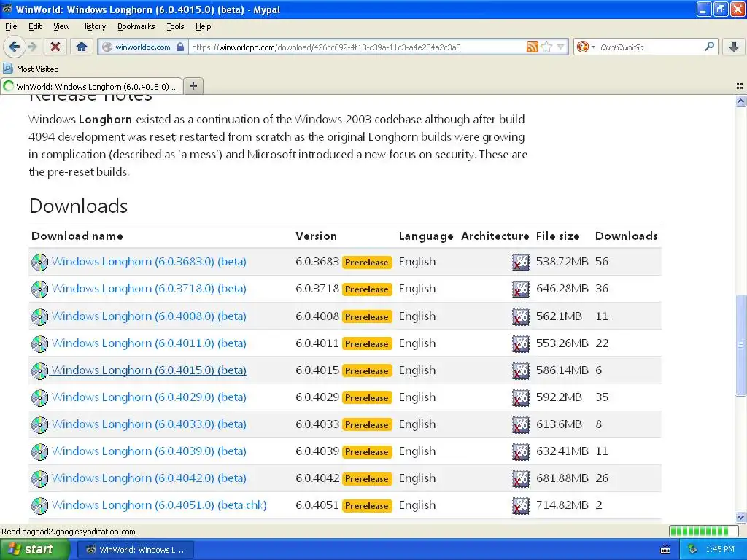Image resolution: width=747 pixels, height=560 pixels.
Task: Click the 714.82MB file size cell
Action: point(562,505)
